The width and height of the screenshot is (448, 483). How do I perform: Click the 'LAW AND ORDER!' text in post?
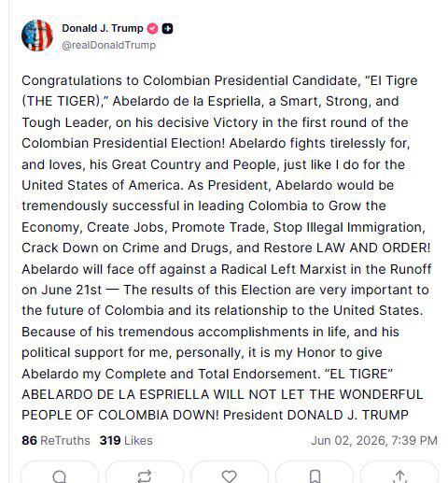373,248
